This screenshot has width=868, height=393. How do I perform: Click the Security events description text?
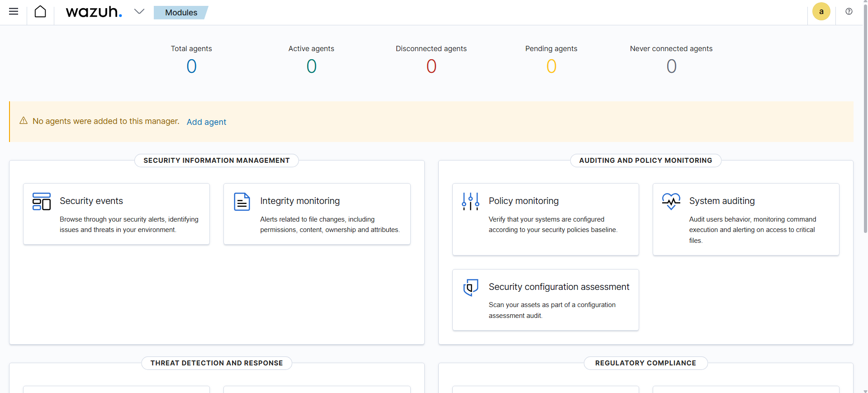click(x=129, y=225)
